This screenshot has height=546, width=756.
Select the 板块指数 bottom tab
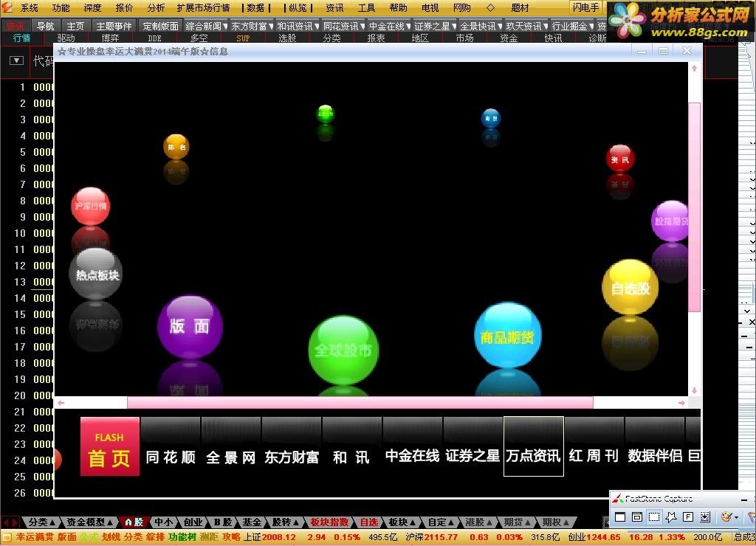[x=329, y=522]
